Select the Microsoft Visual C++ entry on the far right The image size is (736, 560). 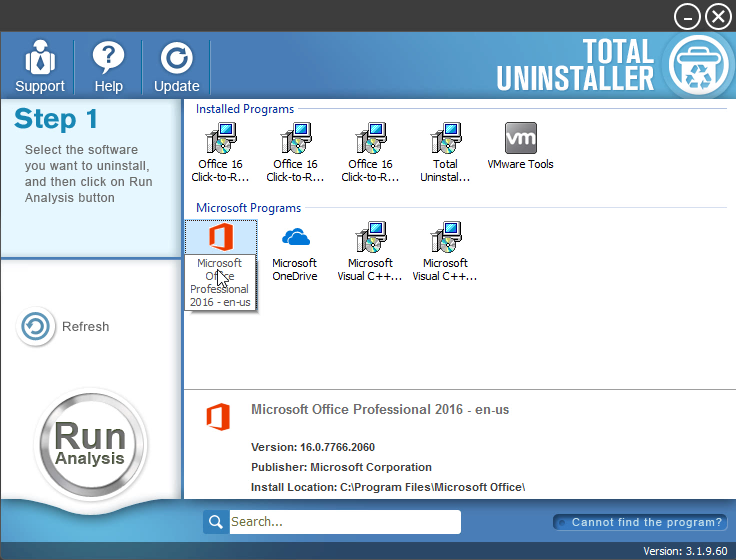[x=445, y=251]
